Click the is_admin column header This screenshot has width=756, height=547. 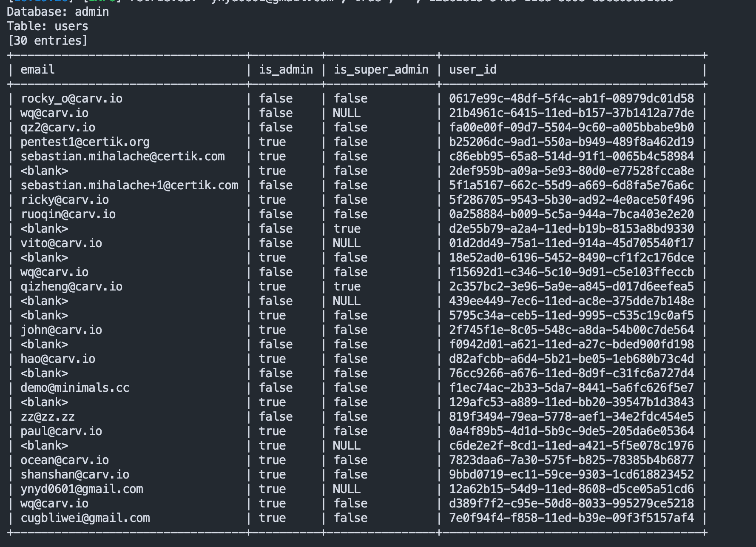(x=286, y=70)
